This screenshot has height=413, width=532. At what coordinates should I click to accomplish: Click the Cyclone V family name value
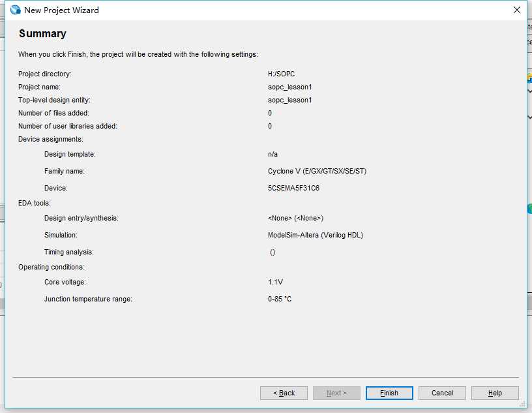point(317,171)
